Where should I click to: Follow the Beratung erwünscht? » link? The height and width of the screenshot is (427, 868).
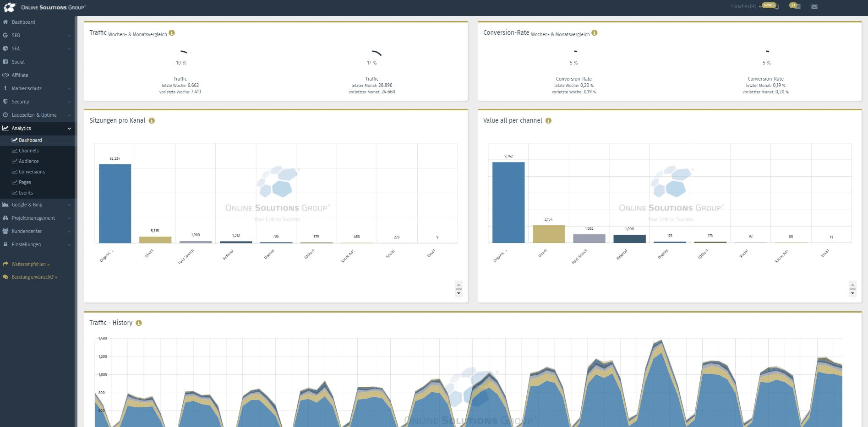(34, 277)
